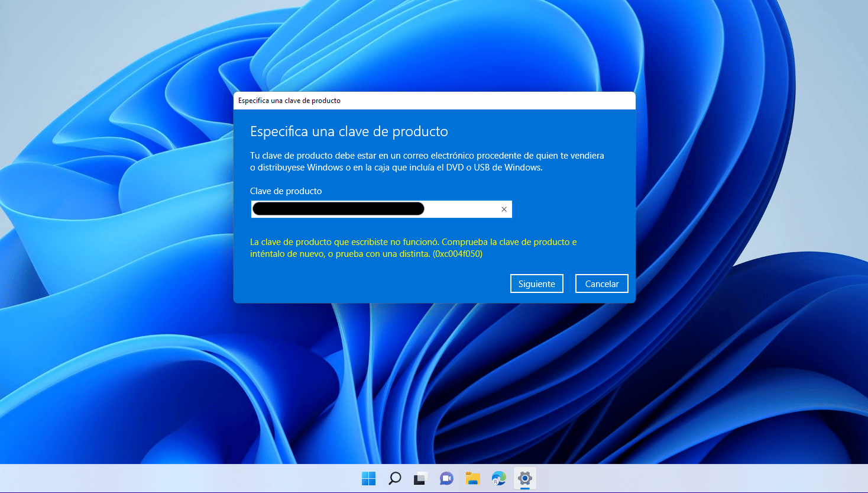
Task: Open Microsoft Teams Chat
Action: pos(445,478)
